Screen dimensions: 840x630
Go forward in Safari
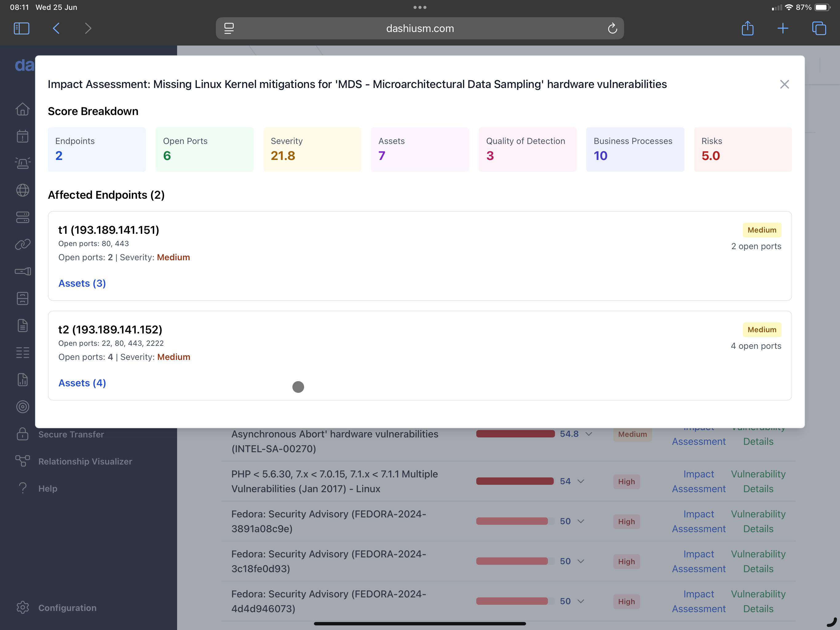88,28
